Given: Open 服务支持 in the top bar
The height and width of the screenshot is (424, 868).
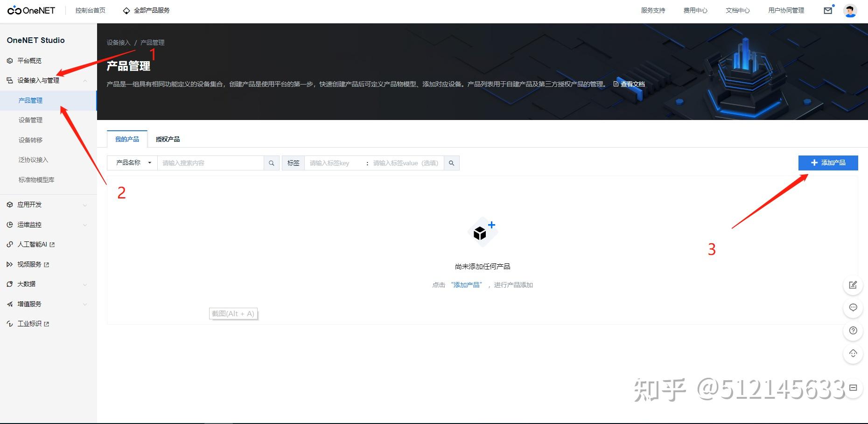Looking at the screenshot, I should pyautogui.click(x=653, y=10).
